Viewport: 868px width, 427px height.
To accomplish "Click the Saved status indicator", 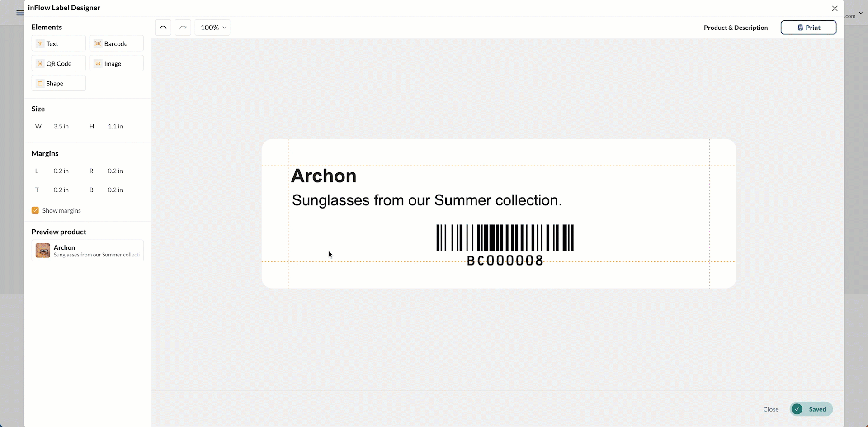I will [811, 409].
